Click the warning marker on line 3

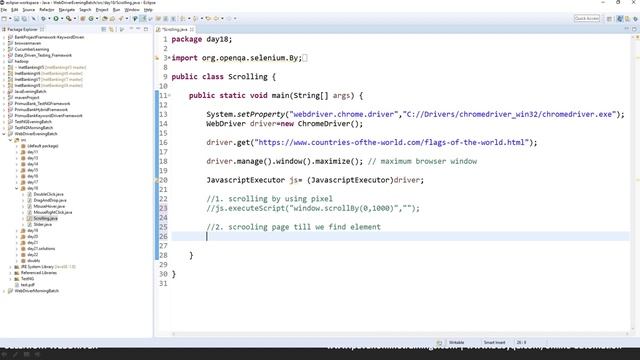click(157, 58)
